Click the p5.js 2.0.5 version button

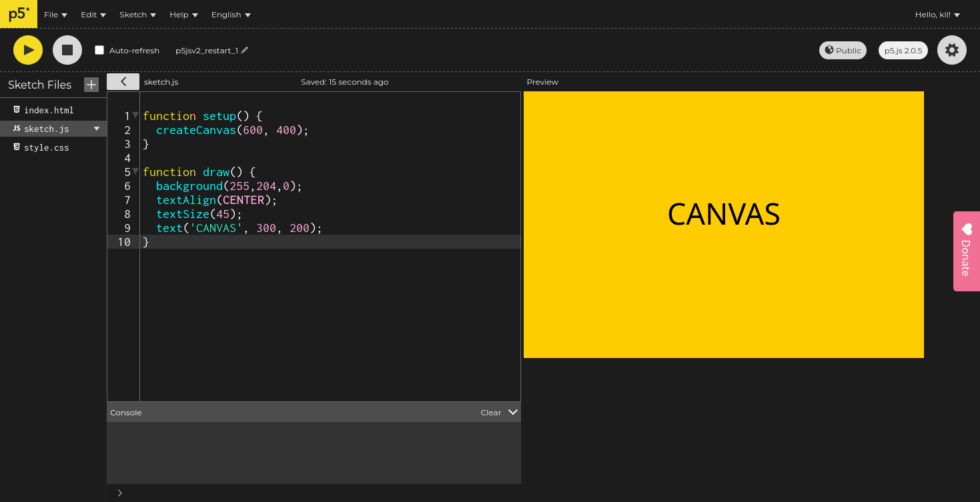point(903,50)
